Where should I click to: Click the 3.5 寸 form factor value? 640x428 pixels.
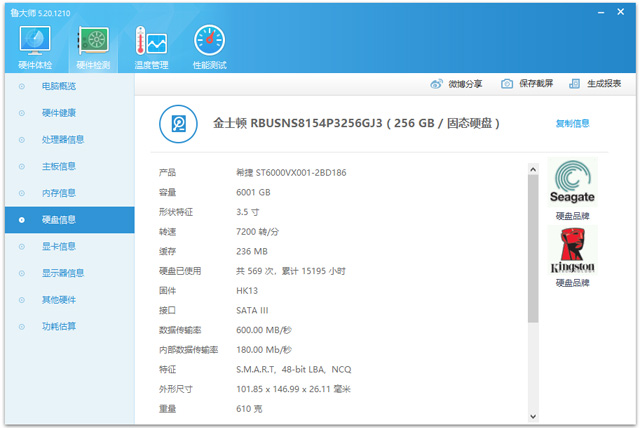click(247, 212)
